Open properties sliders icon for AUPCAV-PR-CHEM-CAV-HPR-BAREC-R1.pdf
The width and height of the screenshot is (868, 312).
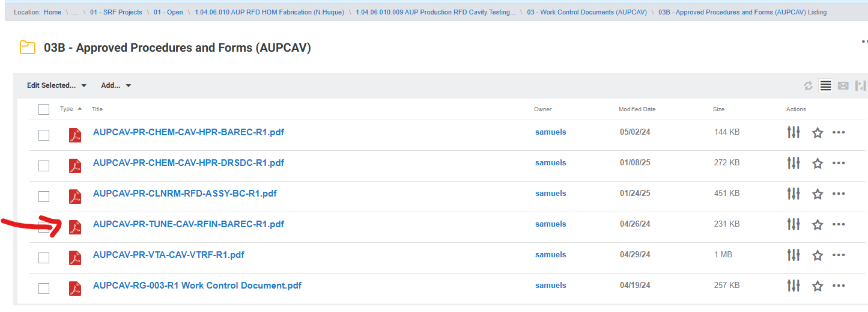[x=794, y=132]
